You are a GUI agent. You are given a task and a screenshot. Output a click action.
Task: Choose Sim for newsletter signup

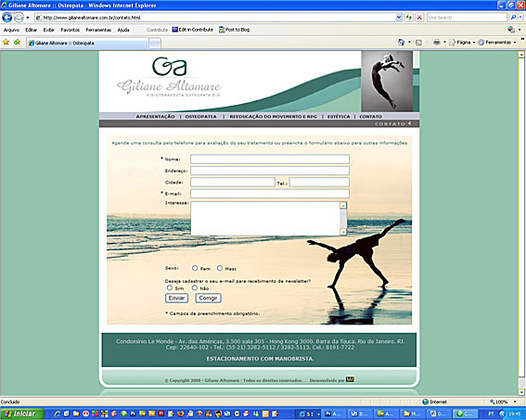pos(170,288)
